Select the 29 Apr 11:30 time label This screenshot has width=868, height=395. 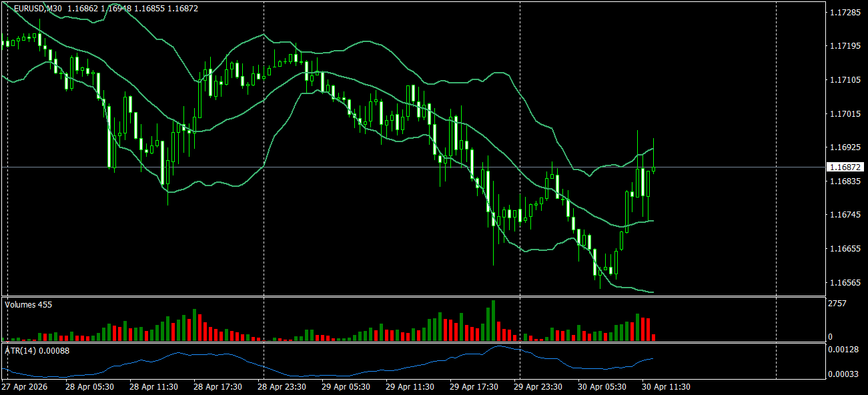(x=409, y=387)
